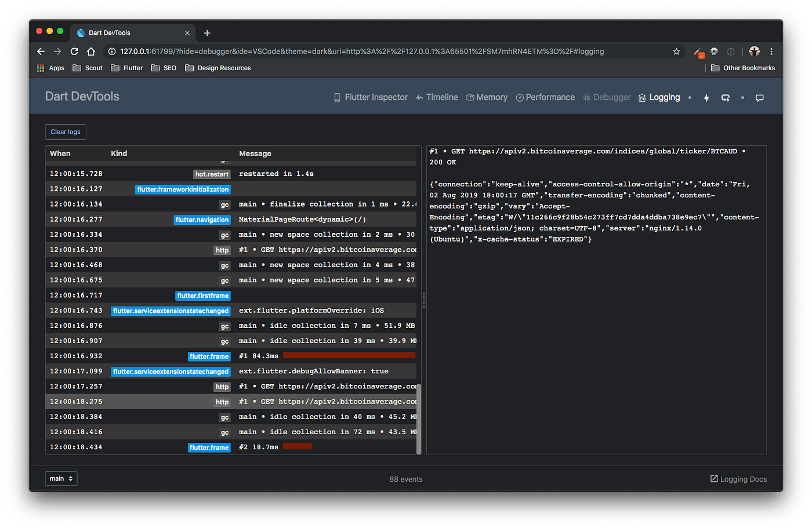812x530 pixels.
Task: Click the browser back arrow
Action: coord(41,52)
